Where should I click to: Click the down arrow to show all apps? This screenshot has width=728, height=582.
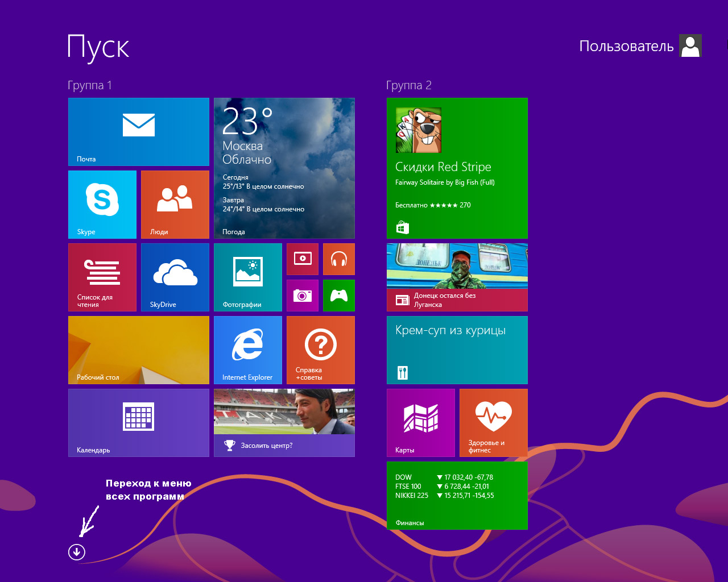tap(77, 552)
